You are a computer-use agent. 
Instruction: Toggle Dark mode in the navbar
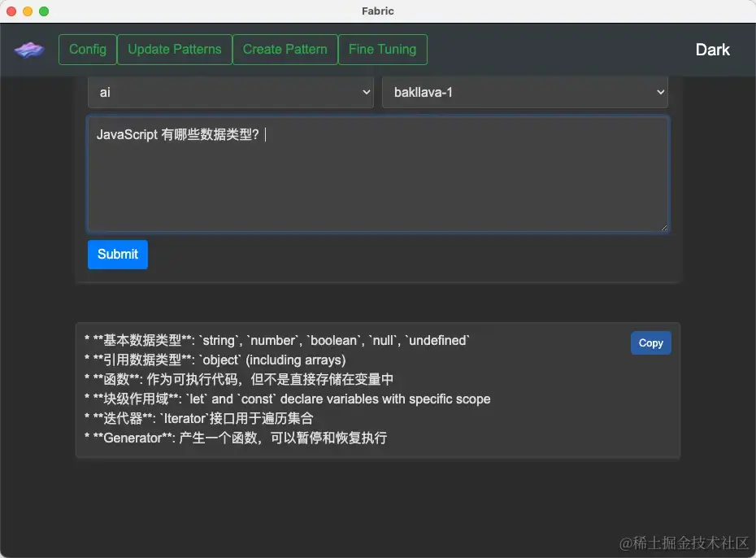(712, 49)
